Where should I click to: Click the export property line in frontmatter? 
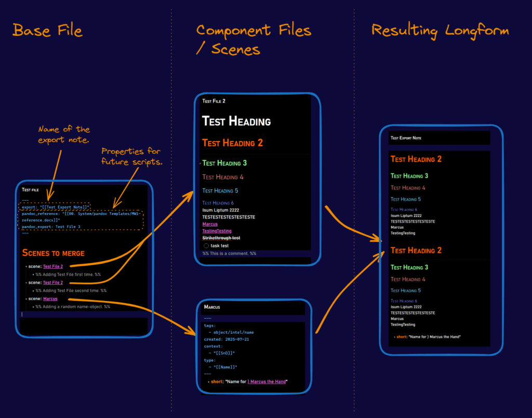57,206
